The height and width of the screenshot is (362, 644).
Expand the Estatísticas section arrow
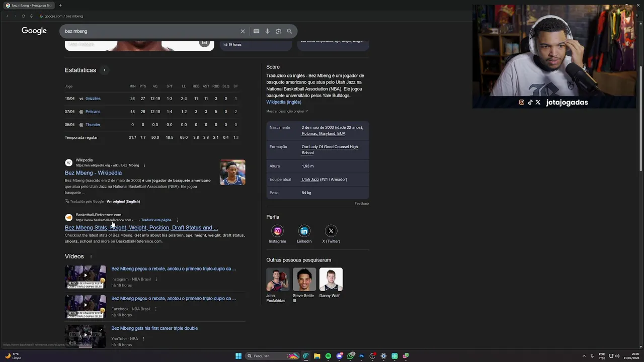(104, 70)
